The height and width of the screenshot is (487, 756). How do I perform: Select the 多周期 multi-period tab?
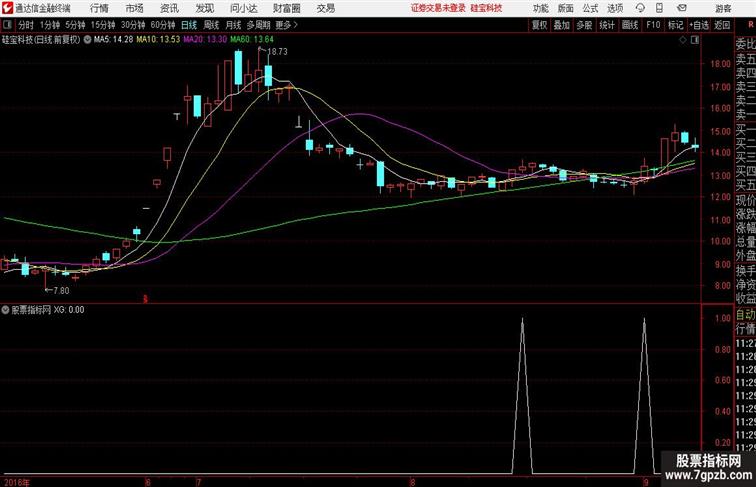point(258,25)
